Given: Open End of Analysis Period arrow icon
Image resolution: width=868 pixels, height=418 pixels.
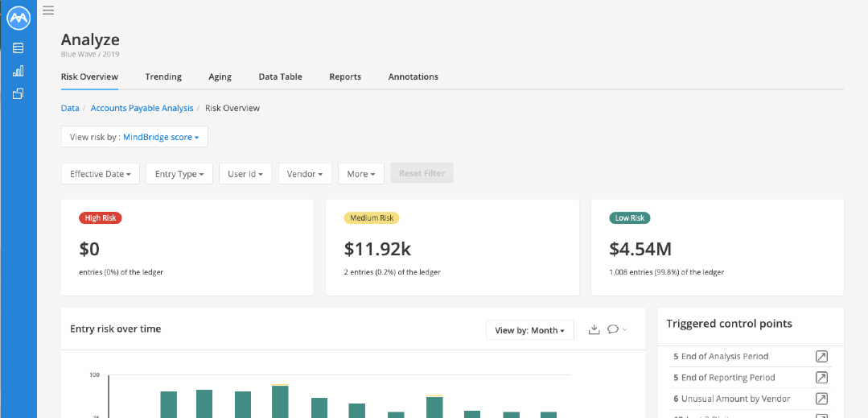Looking at the screenshot, I should (x=822, y=357).
